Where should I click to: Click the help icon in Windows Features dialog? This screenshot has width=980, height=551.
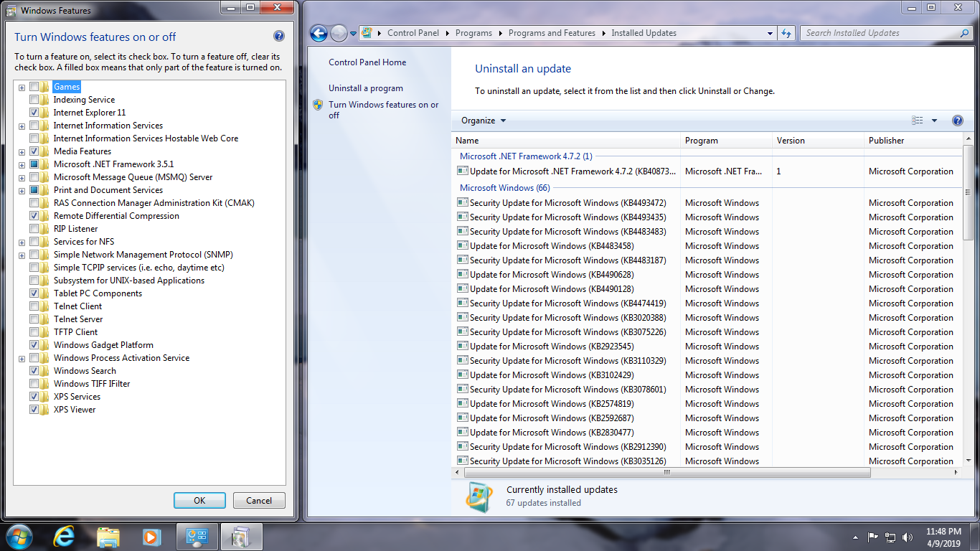coord(279,37)
